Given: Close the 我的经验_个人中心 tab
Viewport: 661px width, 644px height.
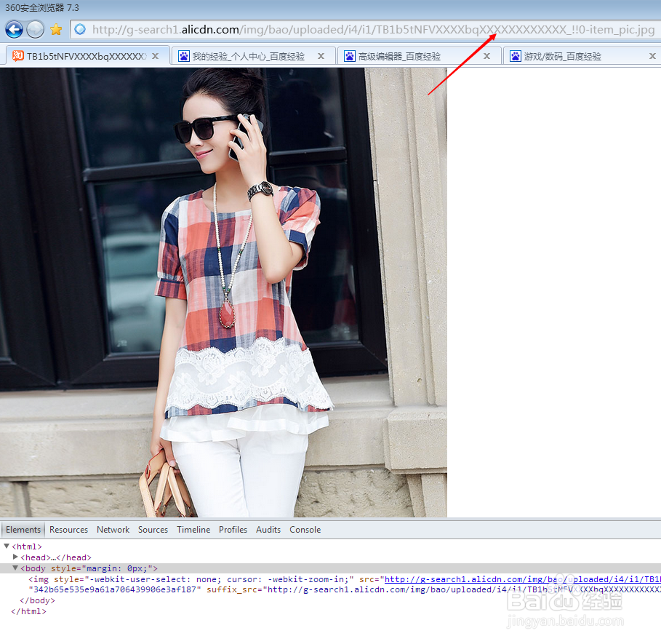Looking at the screenshot, I should coord(321,56).
